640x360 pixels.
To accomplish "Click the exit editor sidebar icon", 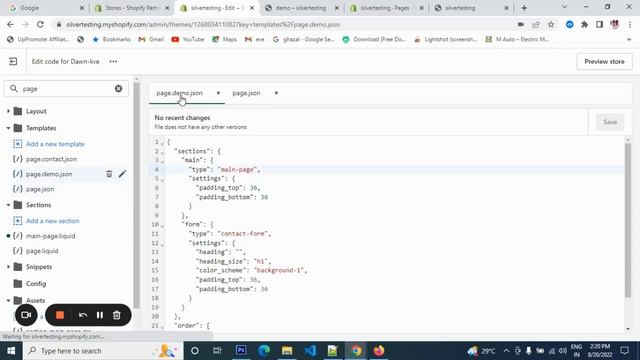I will [13, 62].
